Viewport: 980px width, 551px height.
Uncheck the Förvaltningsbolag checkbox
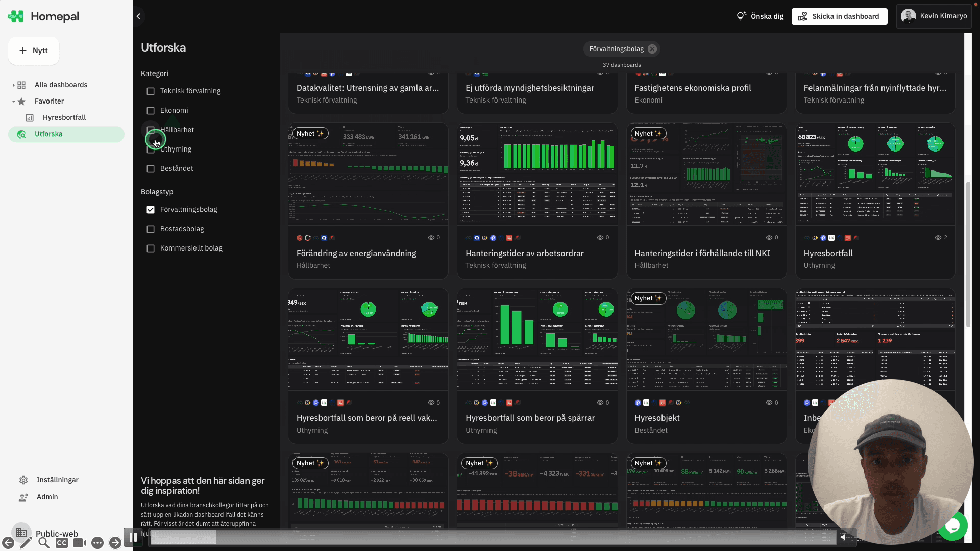pyautogui.click(x=151, y=210)
